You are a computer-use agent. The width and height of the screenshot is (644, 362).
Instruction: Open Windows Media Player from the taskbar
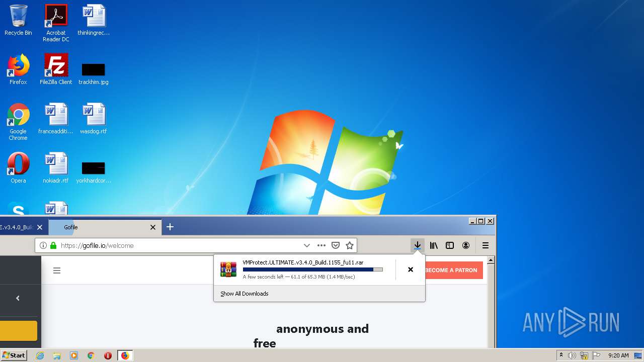coord(74,355)
